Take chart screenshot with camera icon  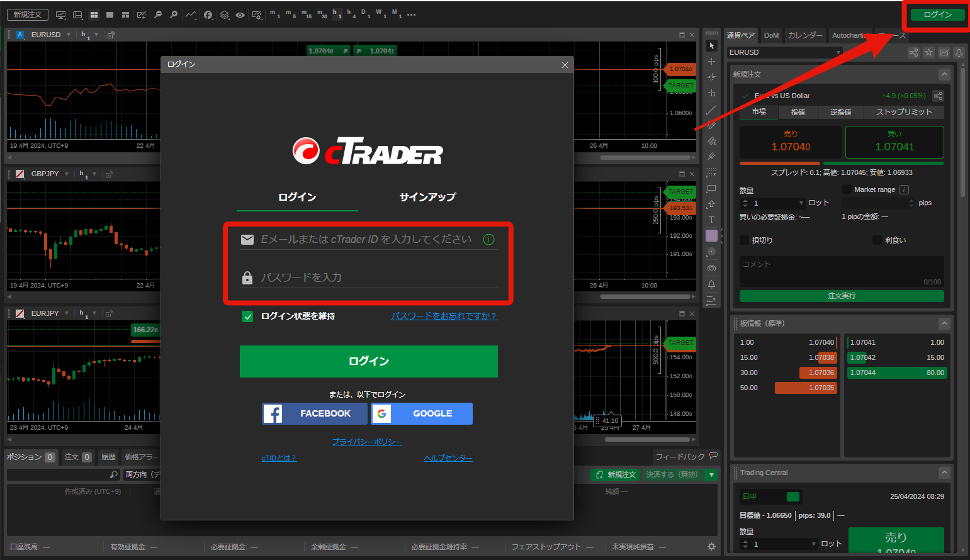[711, 268]
